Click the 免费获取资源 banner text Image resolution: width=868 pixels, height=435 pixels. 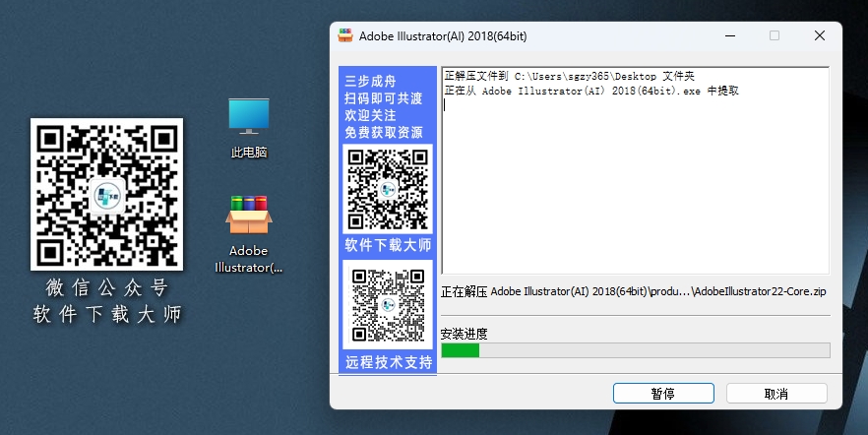pos(384,132)
